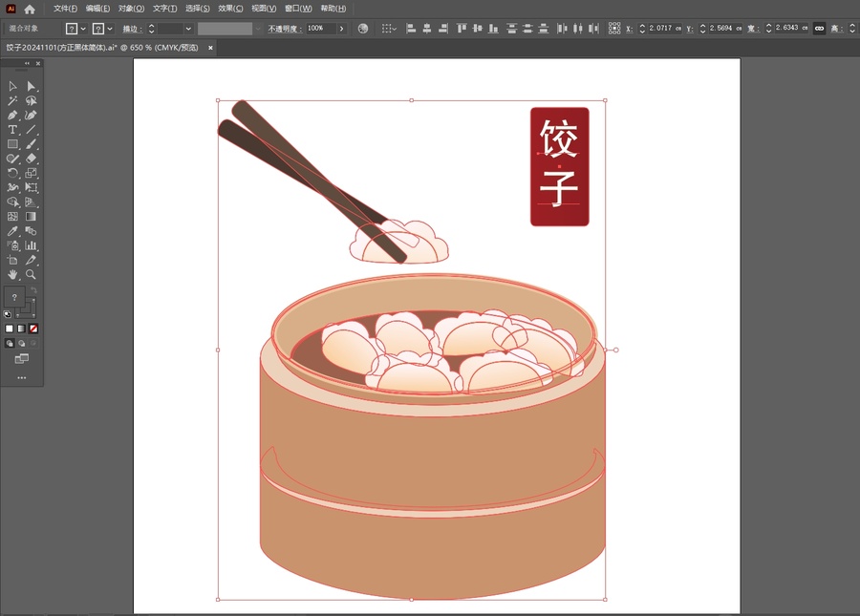Activate the Hand tool

pyautogui.click(x=12, y=274)
